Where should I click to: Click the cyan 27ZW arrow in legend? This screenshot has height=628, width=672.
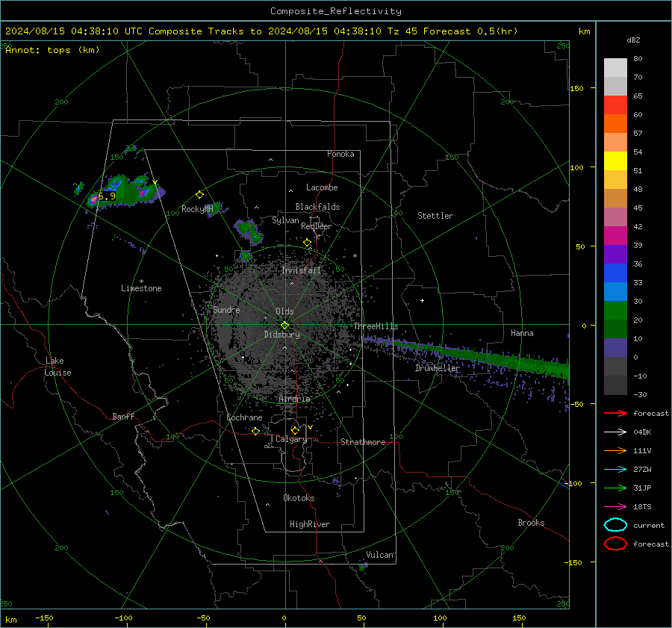click(615, 470)
